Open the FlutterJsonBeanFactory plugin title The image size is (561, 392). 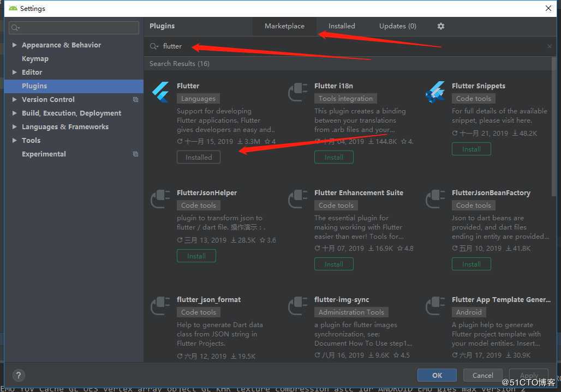491,192
